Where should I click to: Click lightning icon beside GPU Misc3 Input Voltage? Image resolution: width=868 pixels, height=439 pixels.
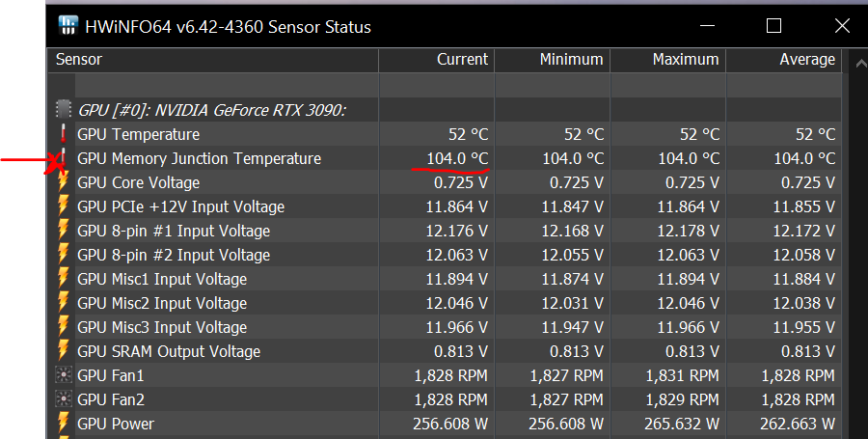point(63,327)
